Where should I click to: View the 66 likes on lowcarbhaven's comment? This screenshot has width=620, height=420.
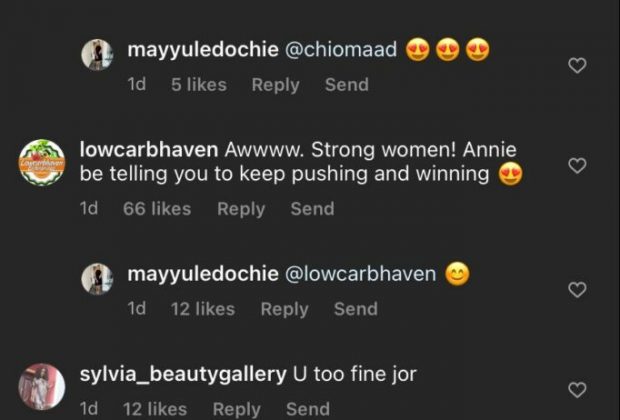pyautogui.click(x=156, y=209)
